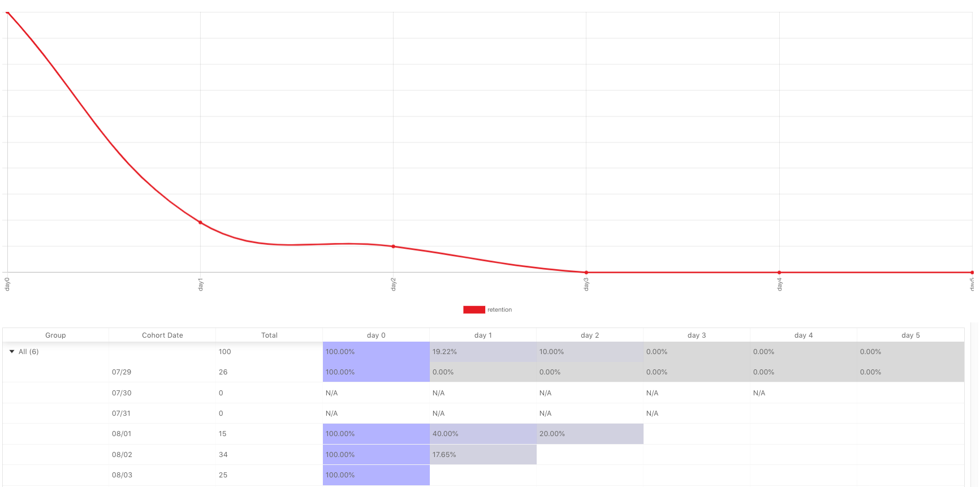Sort by the Total column header
The image size is (980, 487).
(x=269, y=335)
